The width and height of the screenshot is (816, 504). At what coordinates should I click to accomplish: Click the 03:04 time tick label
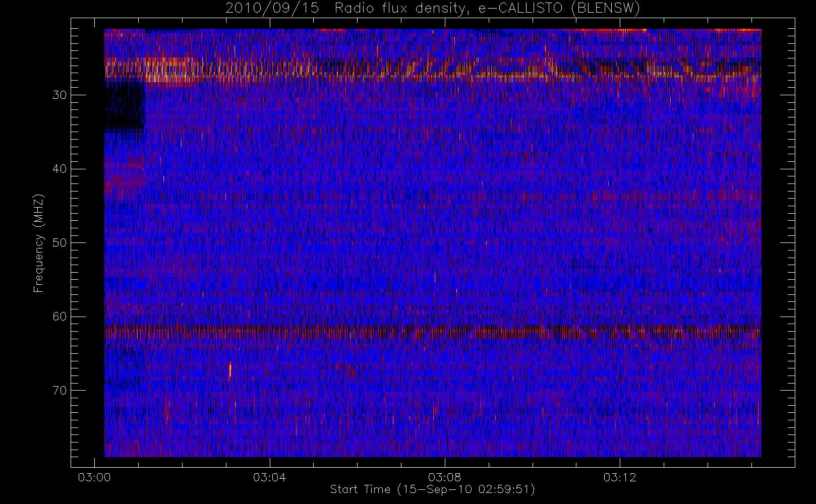269,477
